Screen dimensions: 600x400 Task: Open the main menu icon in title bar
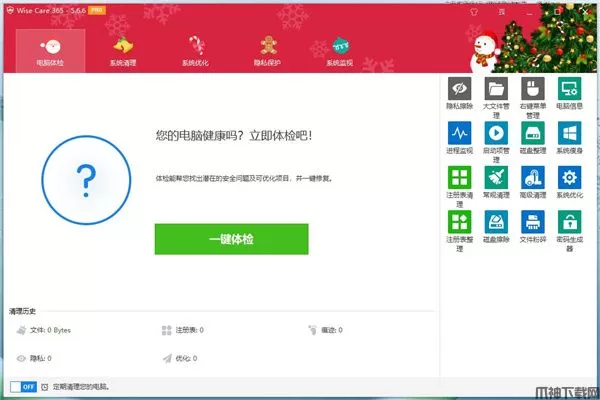click(x=502, y=12)
